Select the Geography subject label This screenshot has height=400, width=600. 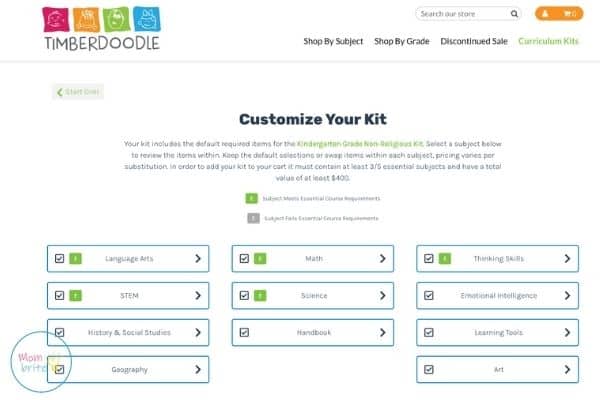(129, 369)
